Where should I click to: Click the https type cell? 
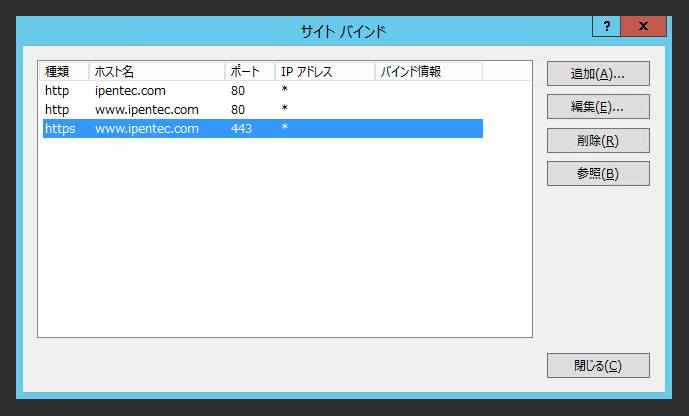[x=60, y=129]
